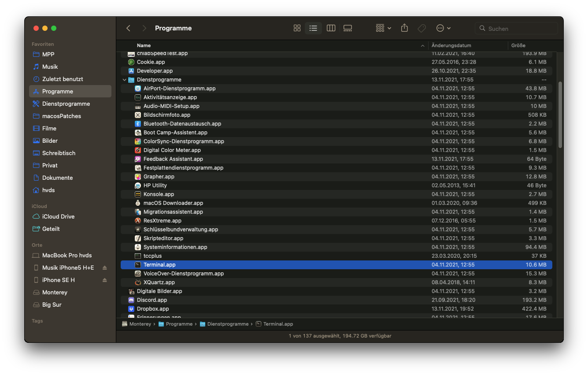Image resolution: width=588 pixels, height=375 pixels.
Task: Click the Festplattendienstprogramm.app icon
Action: pos(138,168)
